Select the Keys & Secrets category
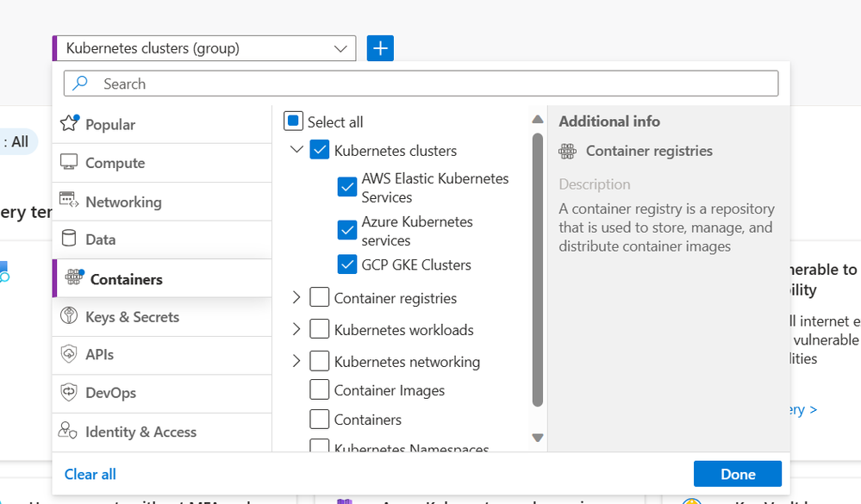 (x=162, y=317)
